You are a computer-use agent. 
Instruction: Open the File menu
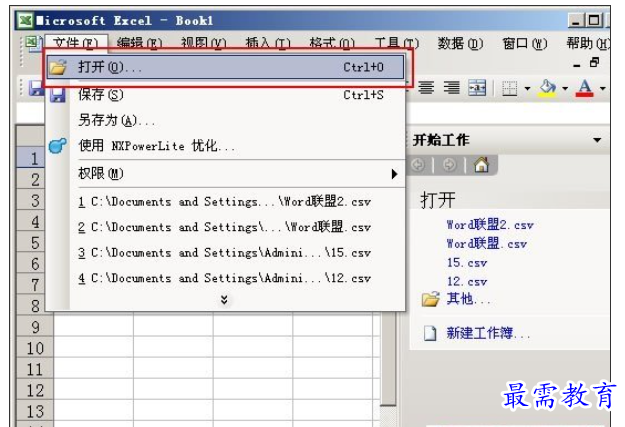(x=75, y=43)
